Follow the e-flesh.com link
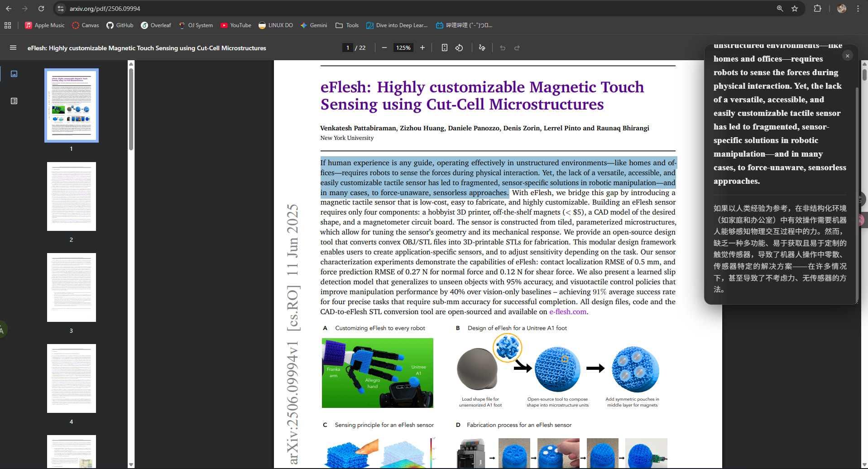Screen dimensions: 868x469 click(x=568, y=311)
